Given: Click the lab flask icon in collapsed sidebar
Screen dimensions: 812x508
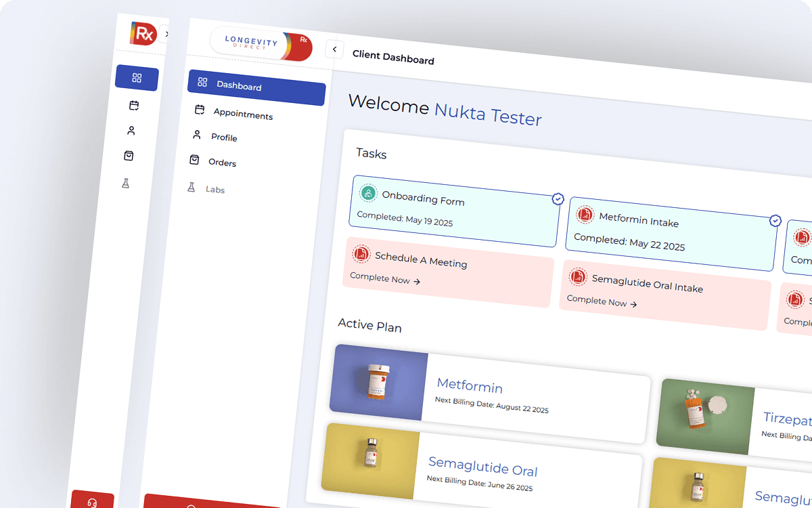Looking at the screenshot, I should [x=125, y=184].
